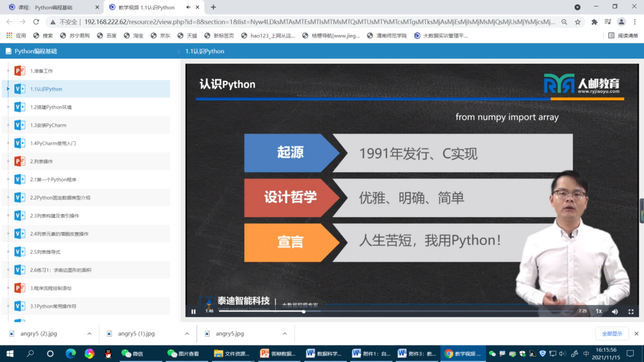
Task: Open a new browser tab
Action: point(213,7)
